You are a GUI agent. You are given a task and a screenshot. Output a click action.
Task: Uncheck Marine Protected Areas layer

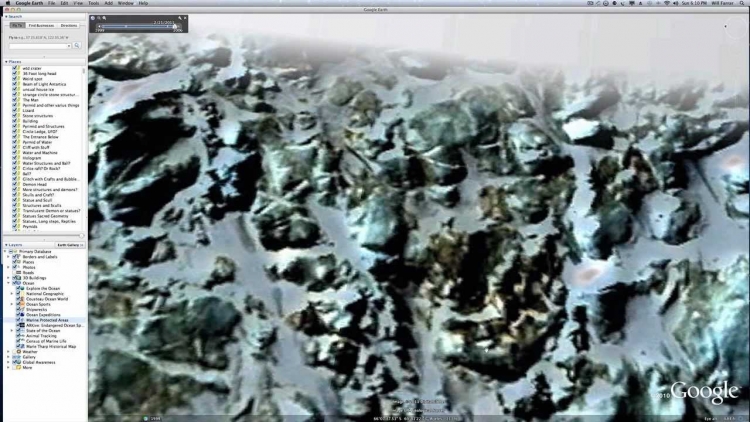click(x=17, y=320)
